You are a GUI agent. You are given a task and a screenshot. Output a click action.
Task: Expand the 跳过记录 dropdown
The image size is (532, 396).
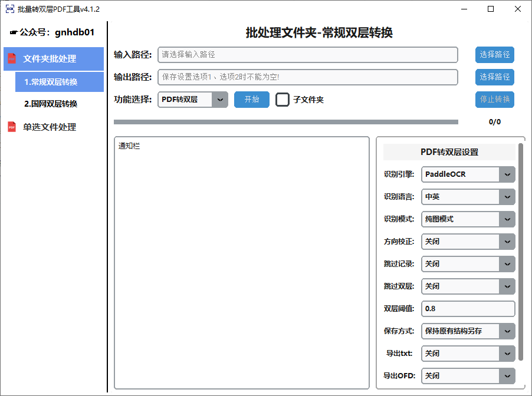468,264
